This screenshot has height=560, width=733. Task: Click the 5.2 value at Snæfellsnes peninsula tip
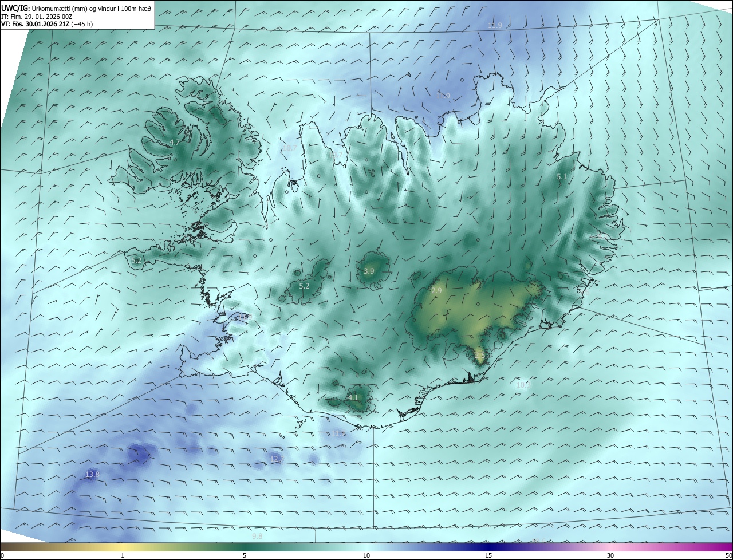pyautogui.click(x=136, y=261)
